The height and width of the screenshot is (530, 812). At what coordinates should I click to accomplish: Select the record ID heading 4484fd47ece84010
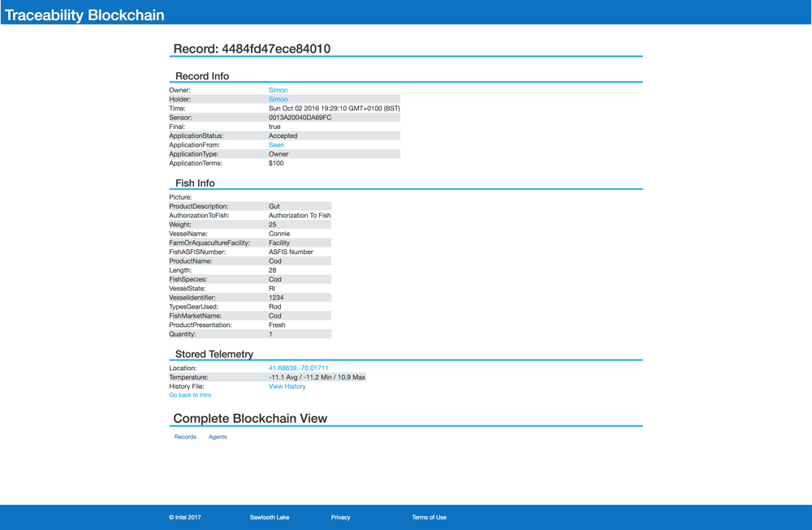click(276, 49)
